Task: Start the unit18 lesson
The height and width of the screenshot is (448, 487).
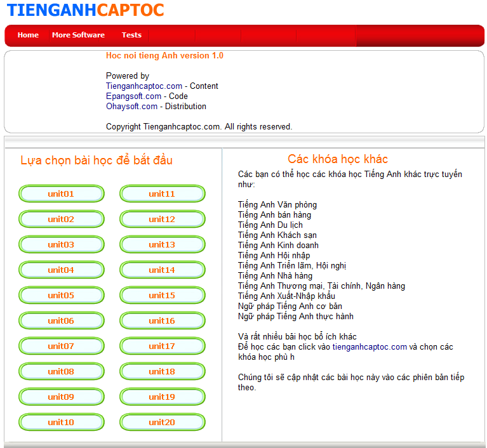Action: (162, 372)
